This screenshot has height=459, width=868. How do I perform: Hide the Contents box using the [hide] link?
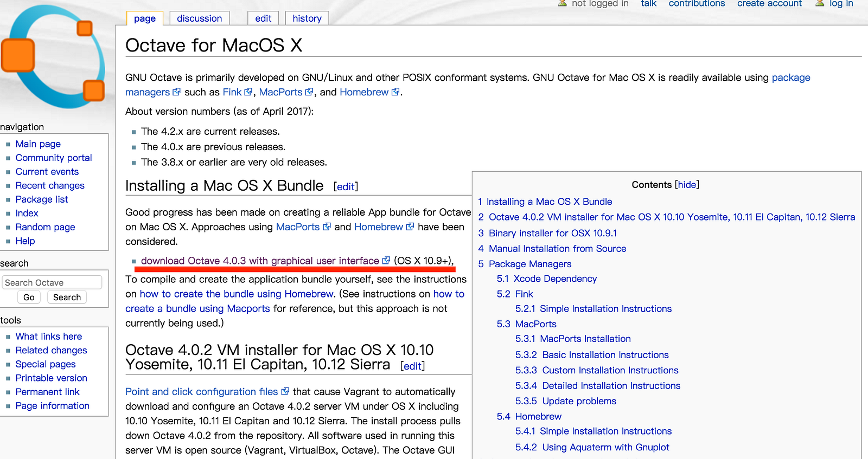[x=687, y=185]
